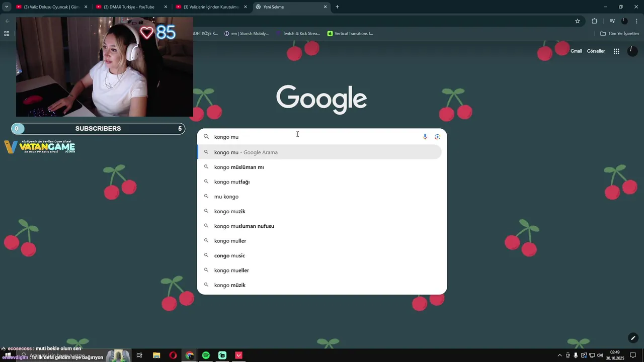Open Task View in the taskbar

pyautogui.click(x=139, y=355)
